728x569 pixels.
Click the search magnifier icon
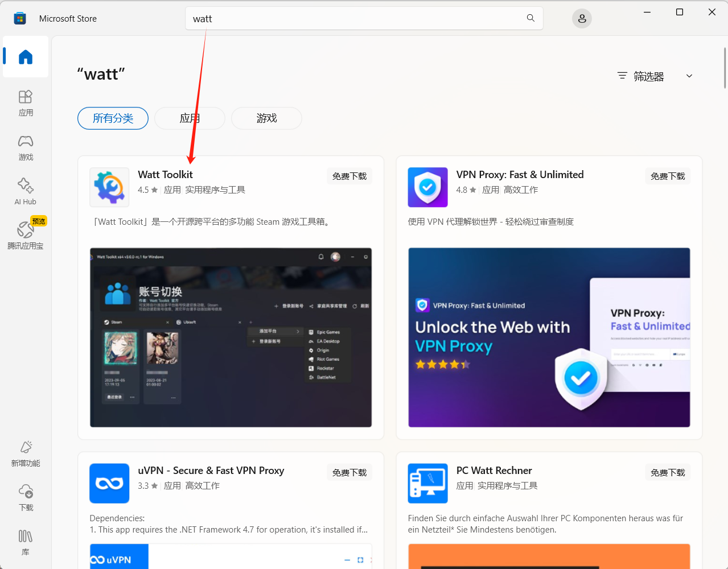coord(530,18)
